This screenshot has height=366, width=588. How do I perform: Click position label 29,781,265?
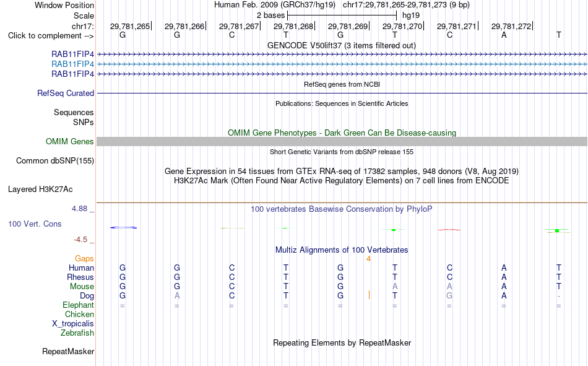coord(130,26)
